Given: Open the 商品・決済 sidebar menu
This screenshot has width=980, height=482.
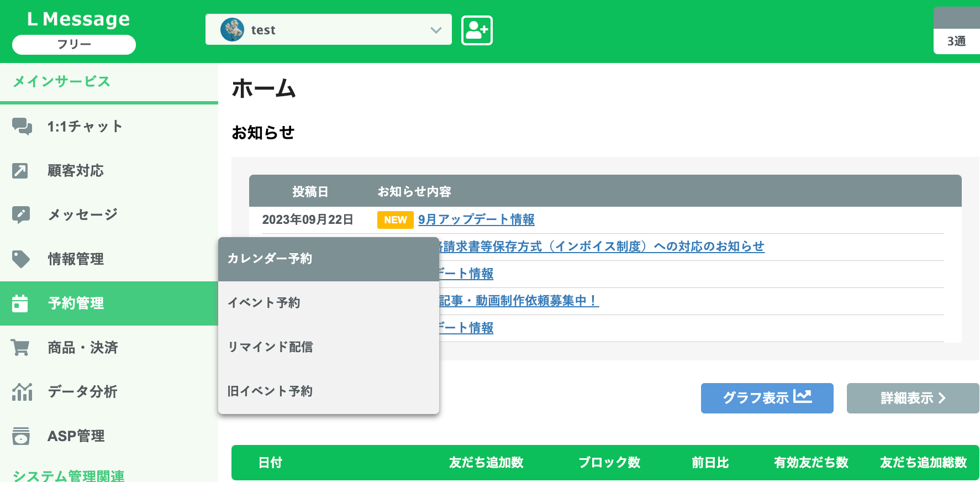Looking at the screenshot, I should click(x=109, y=347).
